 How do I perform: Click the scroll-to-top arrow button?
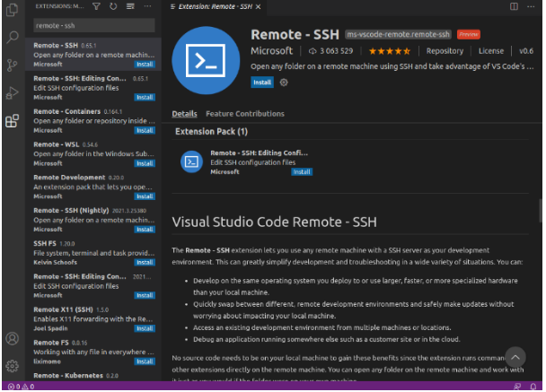[x=515, y=357]
